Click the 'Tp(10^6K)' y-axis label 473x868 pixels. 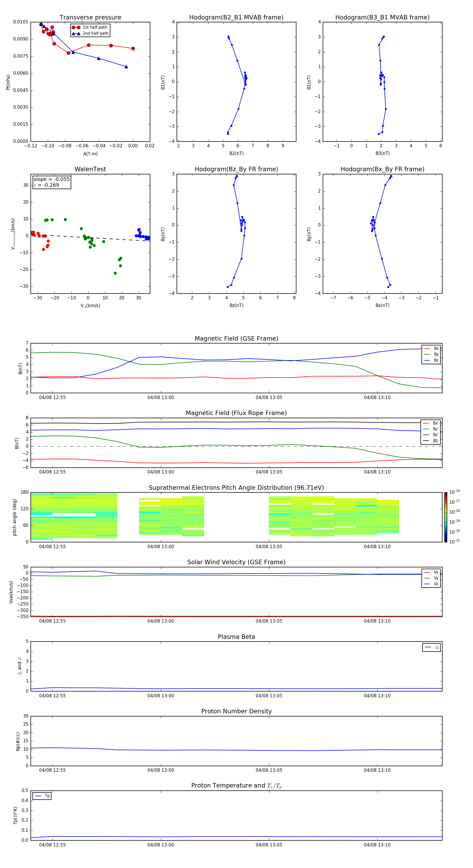15,815
